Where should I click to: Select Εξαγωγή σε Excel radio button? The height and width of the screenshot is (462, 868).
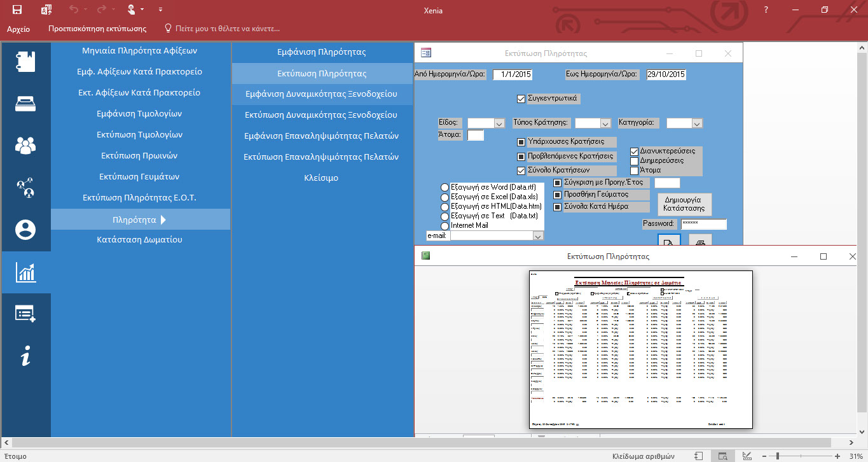(445, 197)
